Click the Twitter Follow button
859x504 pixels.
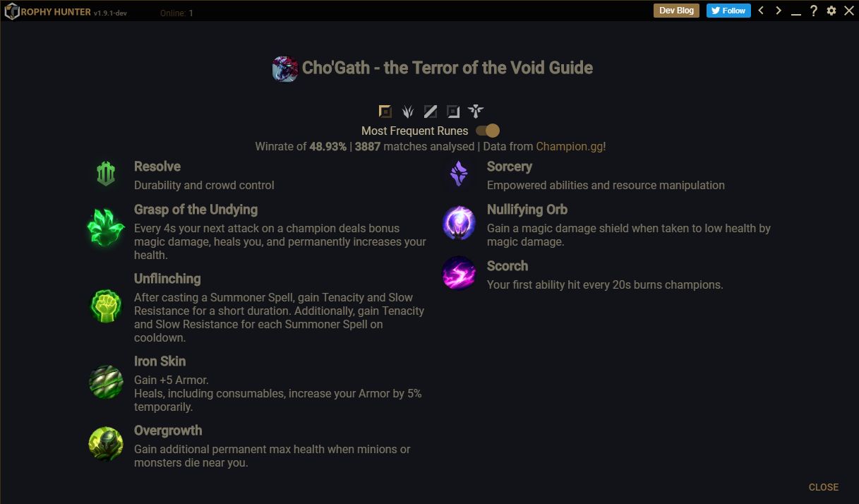tap(728, 11)
